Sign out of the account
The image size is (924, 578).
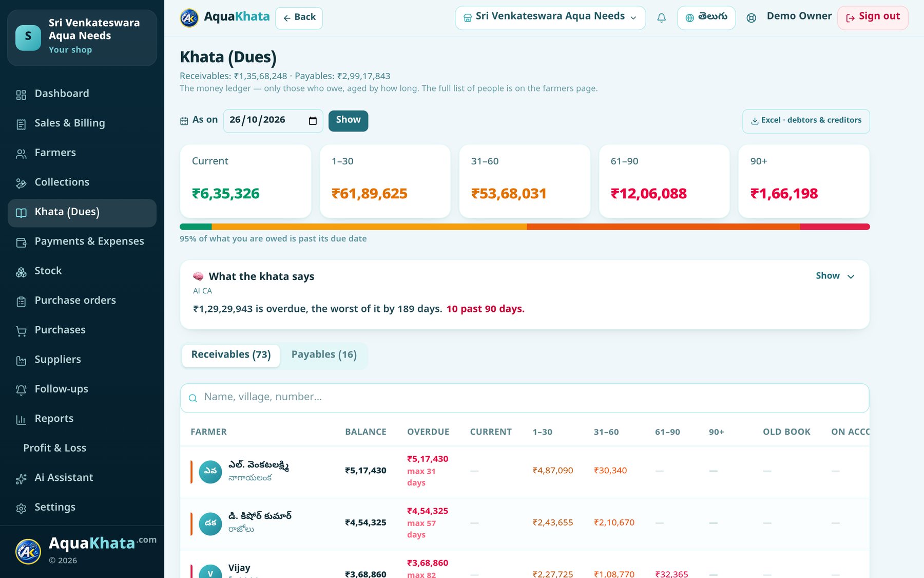(873, 18)
